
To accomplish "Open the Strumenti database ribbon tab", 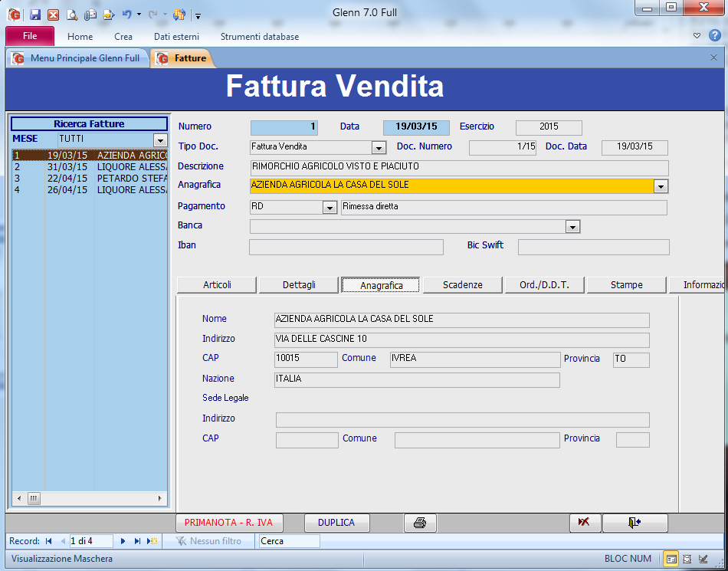I will coord(260,37).
